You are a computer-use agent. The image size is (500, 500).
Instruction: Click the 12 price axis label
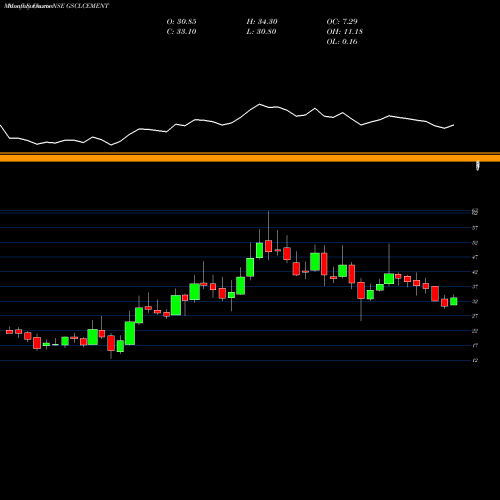(475, 360)
